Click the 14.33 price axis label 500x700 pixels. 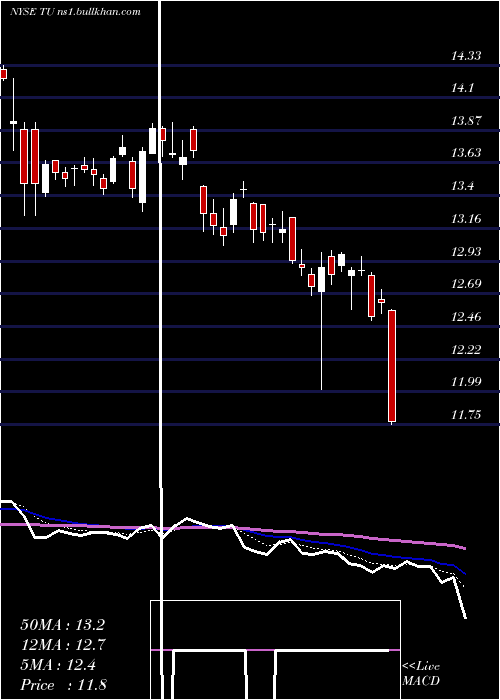tap(466, 56)
